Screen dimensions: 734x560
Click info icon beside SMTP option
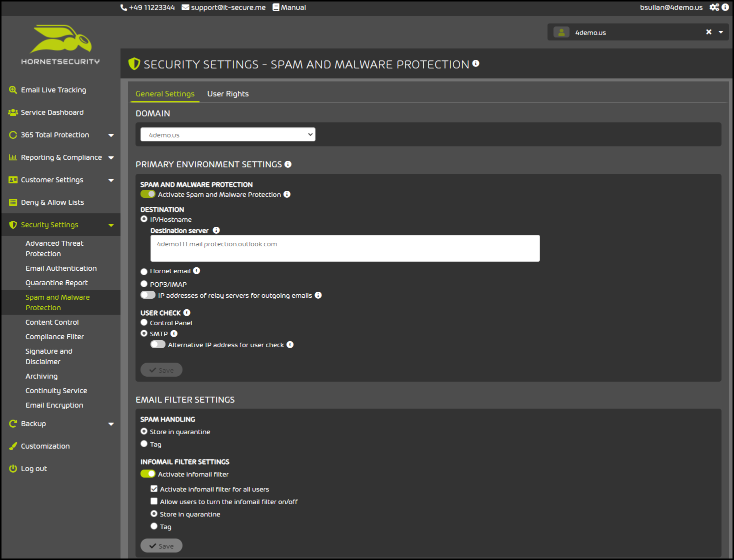click(174, 334)
